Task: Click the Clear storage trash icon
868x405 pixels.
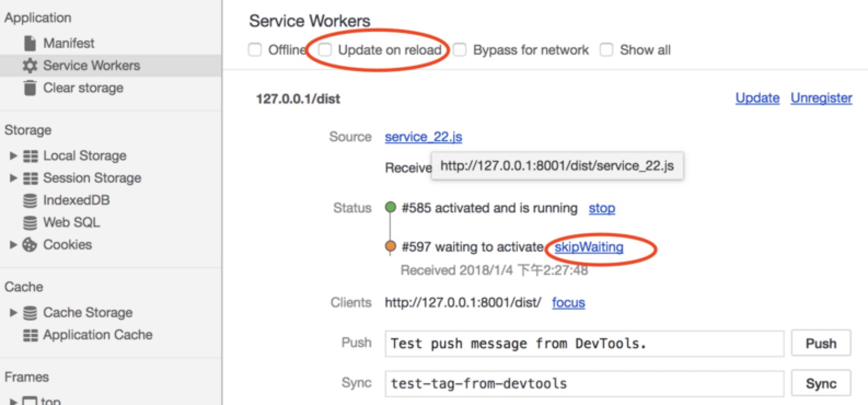Action: 30,88
